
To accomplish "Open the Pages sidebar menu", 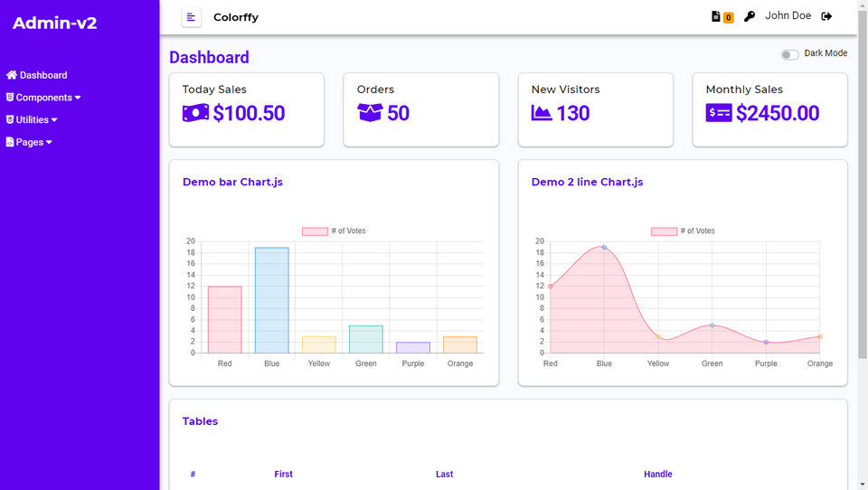I will click(29, 142).
